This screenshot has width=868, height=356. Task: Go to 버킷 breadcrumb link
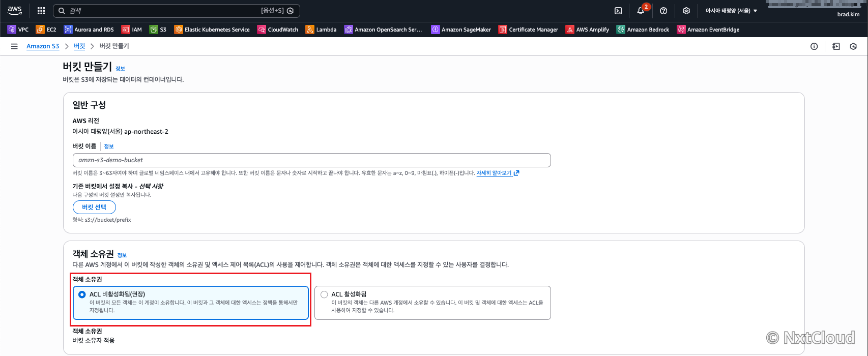pyautogui.click(x=79, y=46)
